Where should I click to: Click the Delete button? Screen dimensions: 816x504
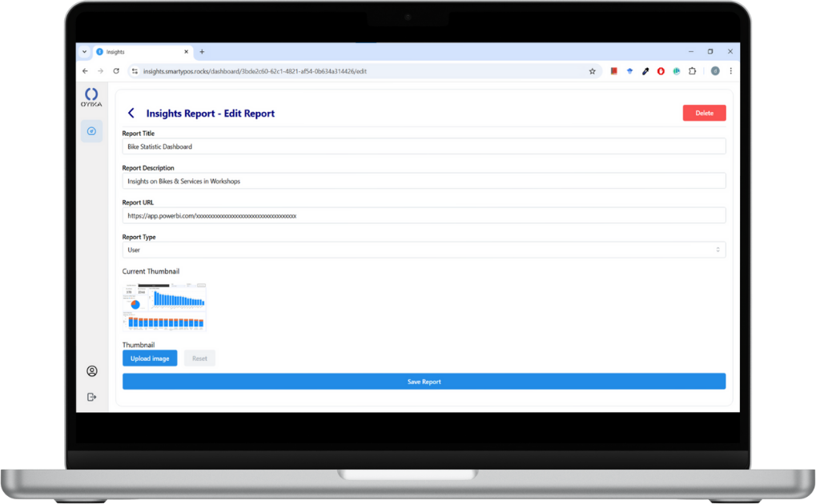(704, 114)
